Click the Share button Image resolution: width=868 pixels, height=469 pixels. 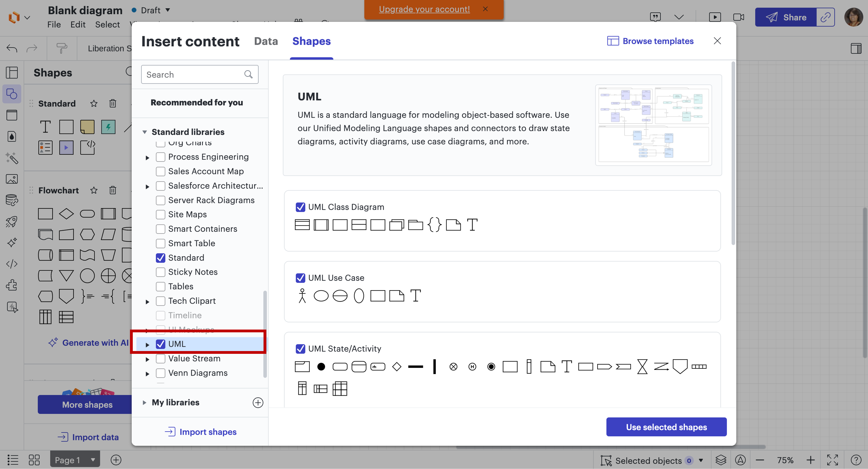click(x=786, y=17)
